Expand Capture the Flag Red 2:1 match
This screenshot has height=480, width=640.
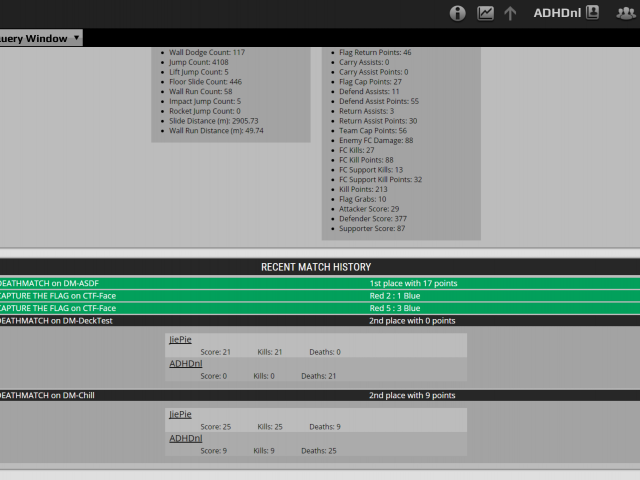click(319, 296)
